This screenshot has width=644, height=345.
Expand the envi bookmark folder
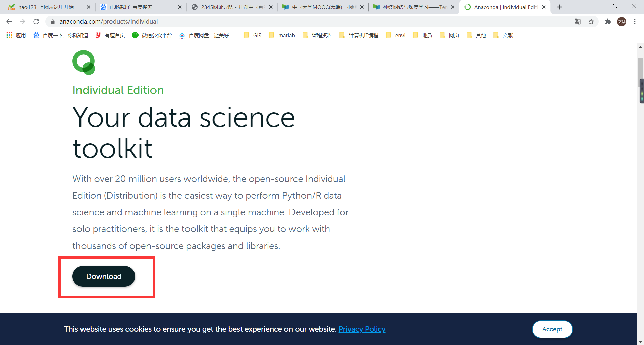pyautogui.click(x=396, y=35)
